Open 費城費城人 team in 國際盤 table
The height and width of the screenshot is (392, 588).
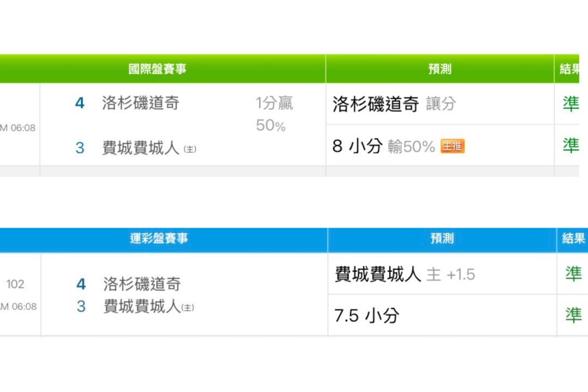(140, 148)
